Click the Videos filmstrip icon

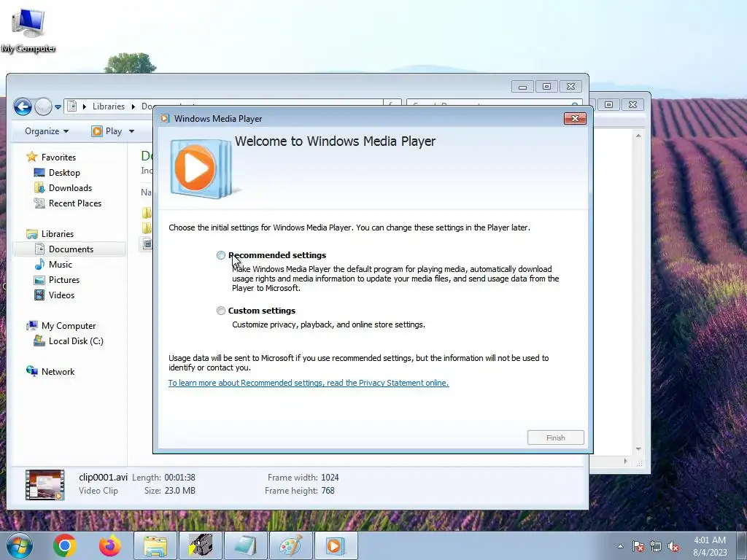[39, 295]
